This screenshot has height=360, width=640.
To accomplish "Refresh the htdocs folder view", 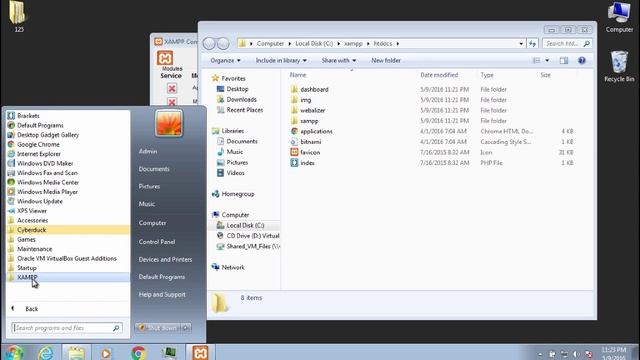I will tap(532, 43).
